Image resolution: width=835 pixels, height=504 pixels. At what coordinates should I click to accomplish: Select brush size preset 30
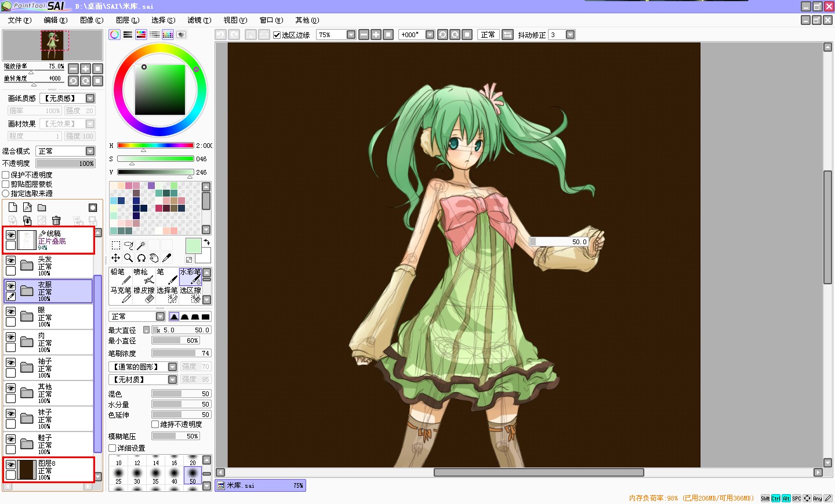(x=137, y=477)
